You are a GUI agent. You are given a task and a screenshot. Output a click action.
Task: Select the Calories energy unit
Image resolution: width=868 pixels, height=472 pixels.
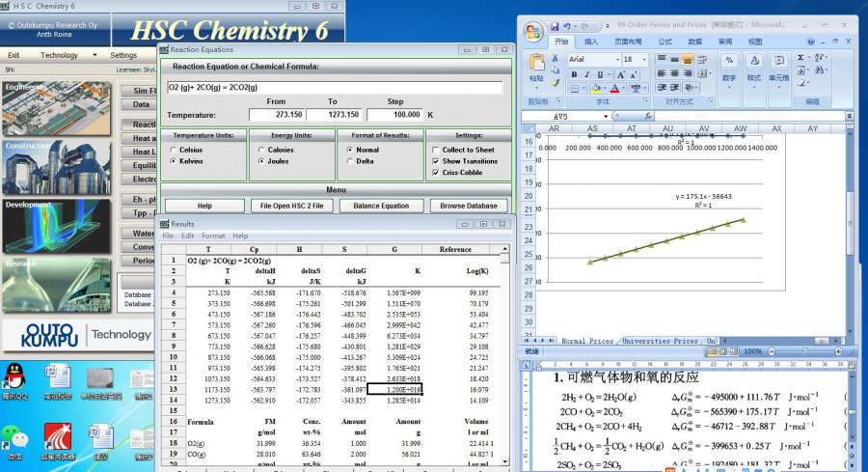click(260, 150)
